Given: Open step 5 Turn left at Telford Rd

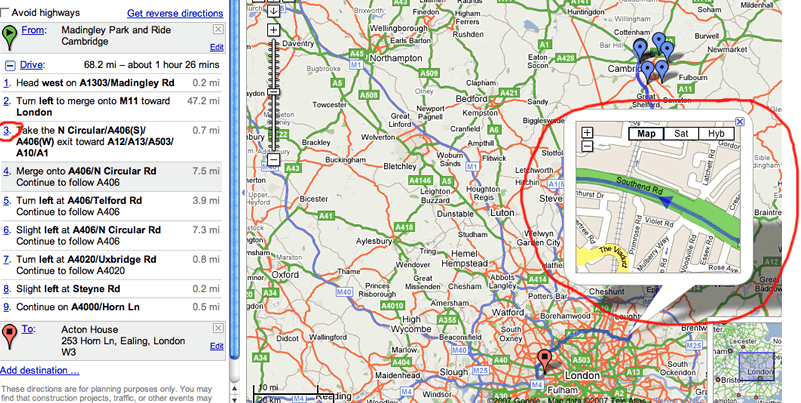Looking at the screenshot, I should 6,201.
